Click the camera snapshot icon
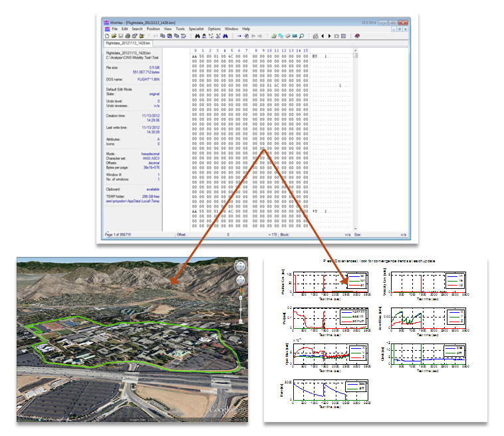This screenshot has width=504, height=436. click(336, 36)
